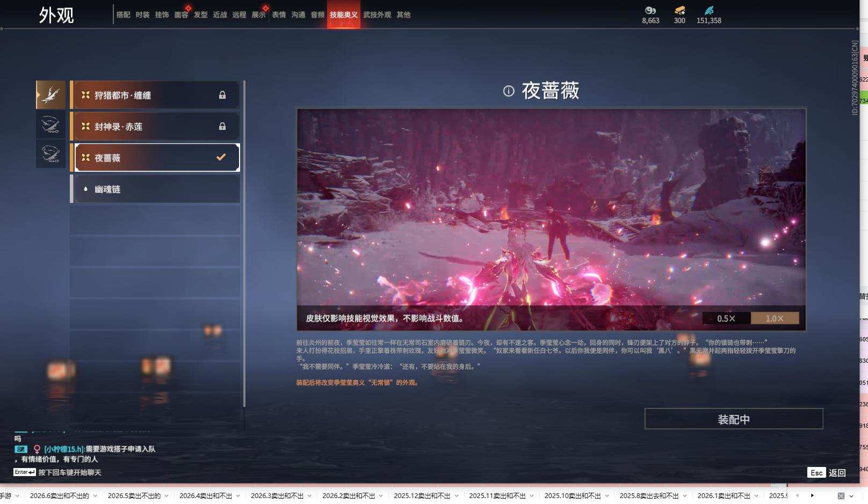Open the sheet list grid icon in spreadsheet
This screenshot has height=504, width=868.
[841, 496]
